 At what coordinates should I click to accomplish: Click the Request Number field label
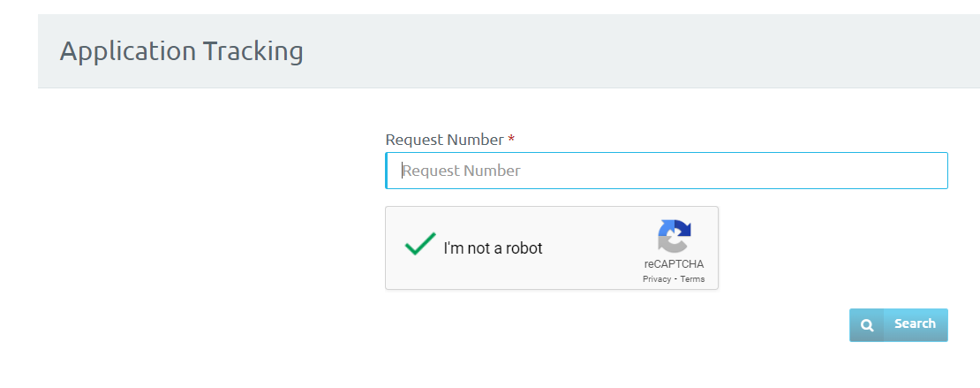click(x=444, y=140)
